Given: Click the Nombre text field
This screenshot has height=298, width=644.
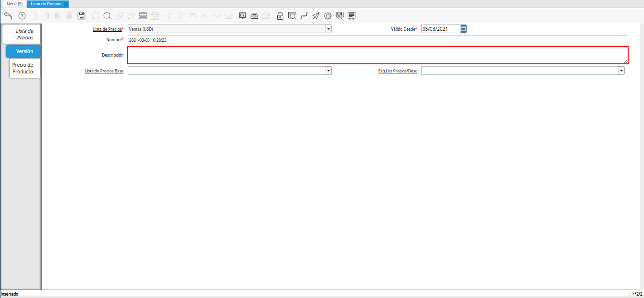Looking at the screenshot, I should [x=378, y=40].
